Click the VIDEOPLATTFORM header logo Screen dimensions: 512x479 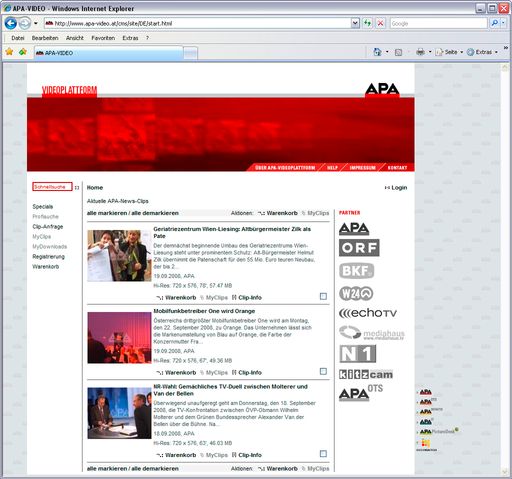pos(69,90)
